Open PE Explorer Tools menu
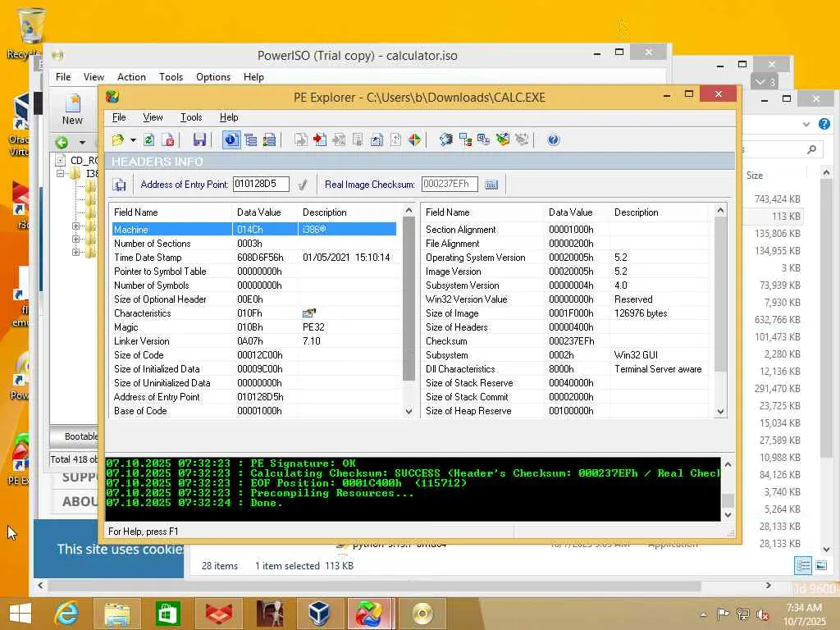 (x=191, y=117)
